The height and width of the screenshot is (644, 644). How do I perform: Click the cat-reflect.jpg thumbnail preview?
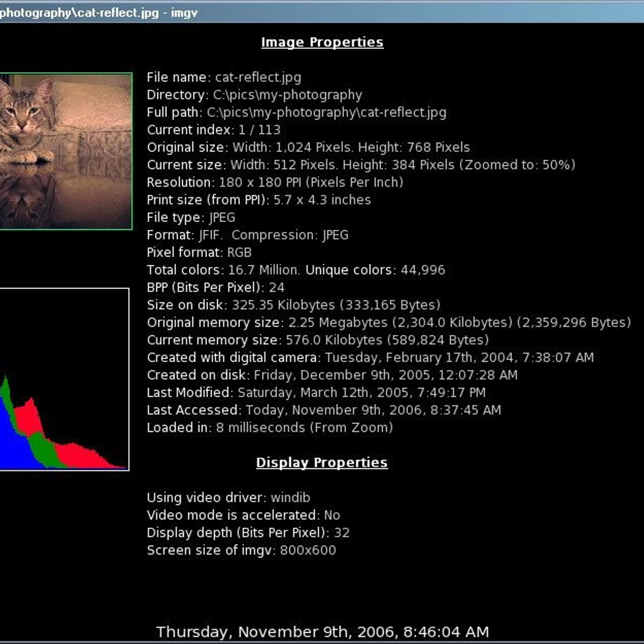(x=65, y=151)
